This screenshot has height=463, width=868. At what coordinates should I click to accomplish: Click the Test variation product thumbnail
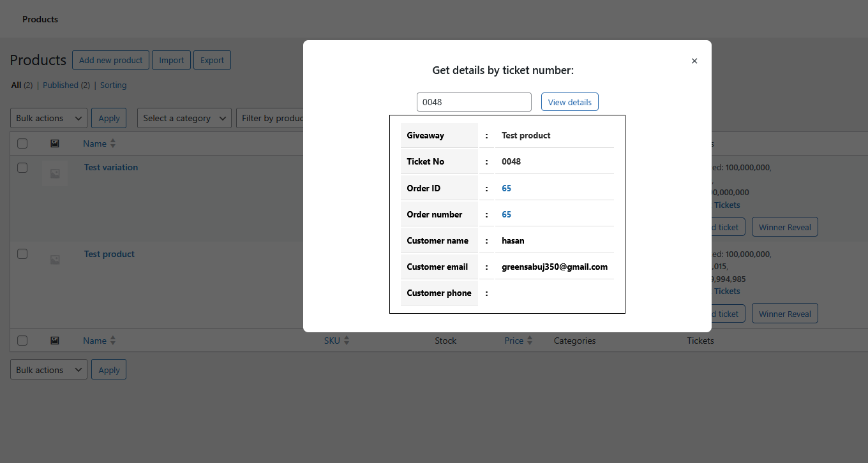[x=55, y=173]
